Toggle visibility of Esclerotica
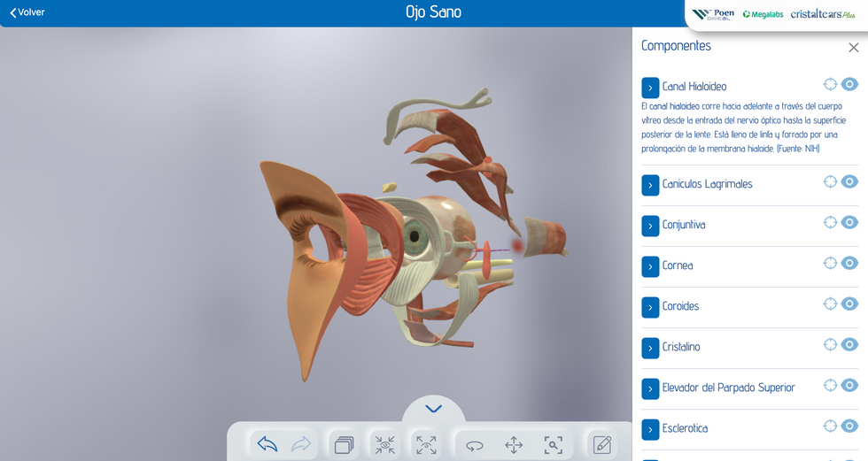The width and height of the screenshot is (868, 461). (849, 426)
